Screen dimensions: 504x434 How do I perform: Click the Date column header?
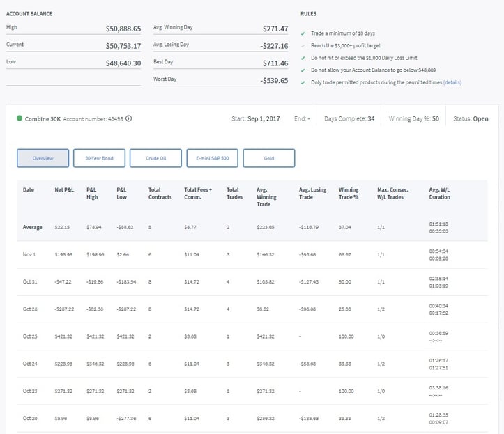pos(28,189)
